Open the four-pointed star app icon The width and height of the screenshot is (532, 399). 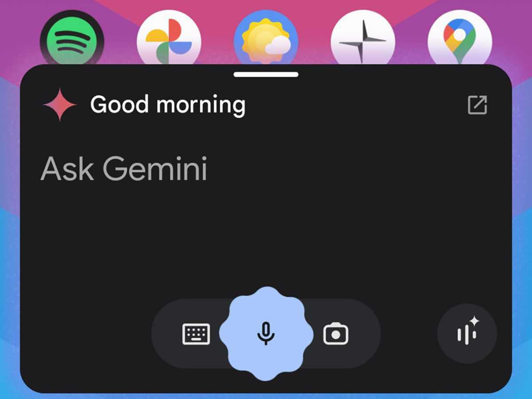pyautogui.click(x=363, y=40)
